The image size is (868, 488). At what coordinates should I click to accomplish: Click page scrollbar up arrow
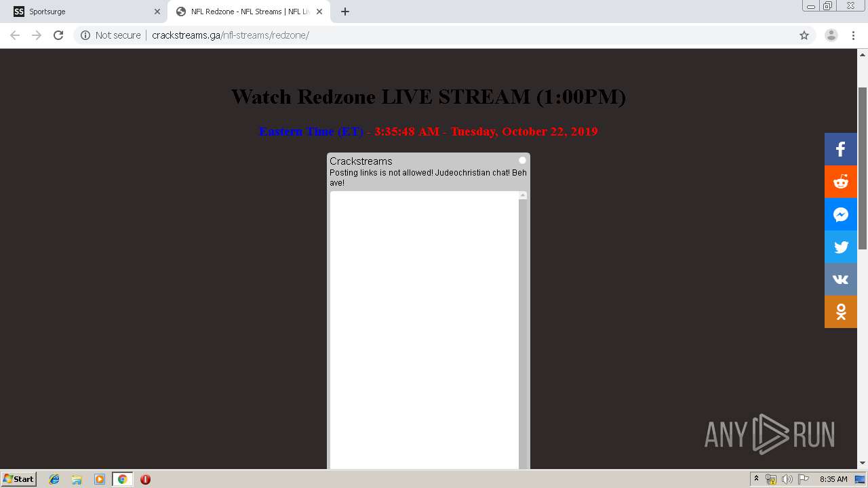(x=863, y=54)
